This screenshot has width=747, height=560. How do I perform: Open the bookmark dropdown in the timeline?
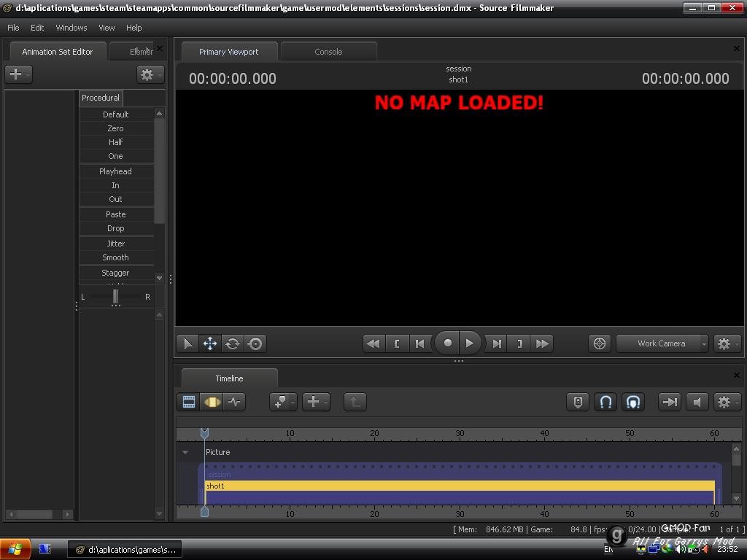tap(283, 402)
